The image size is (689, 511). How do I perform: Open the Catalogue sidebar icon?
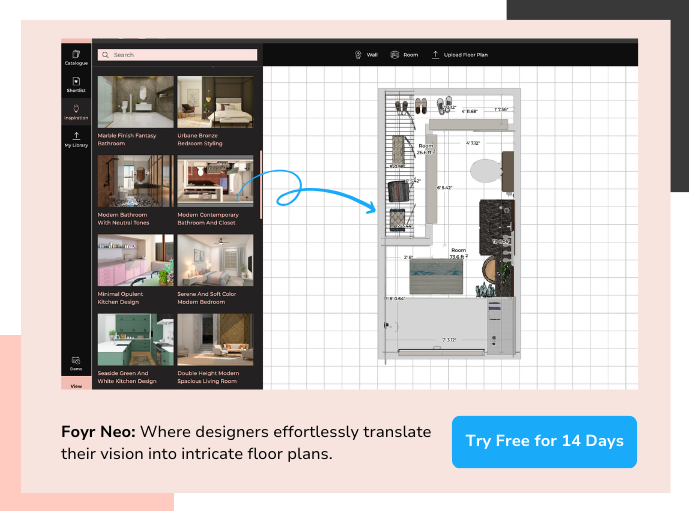[76, 57]
